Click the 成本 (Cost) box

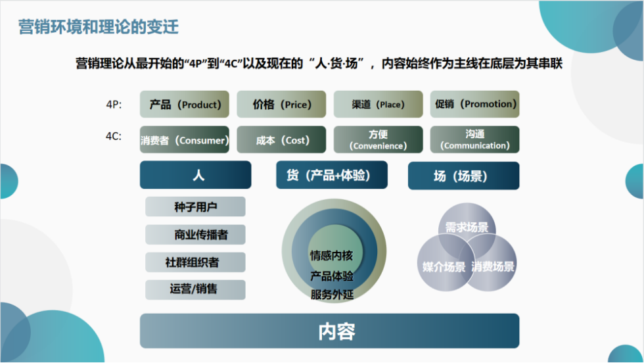(281, 140)
